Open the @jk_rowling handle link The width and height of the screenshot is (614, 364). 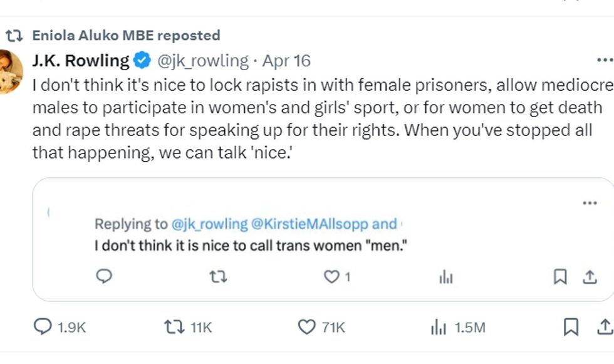tap(202, 61)
